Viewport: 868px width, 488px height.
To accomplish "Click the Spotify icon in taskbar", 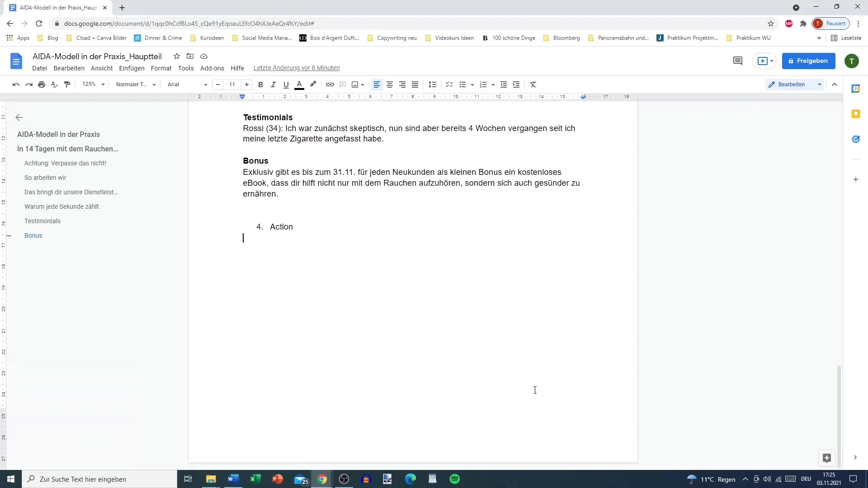I will pos(455,479).
